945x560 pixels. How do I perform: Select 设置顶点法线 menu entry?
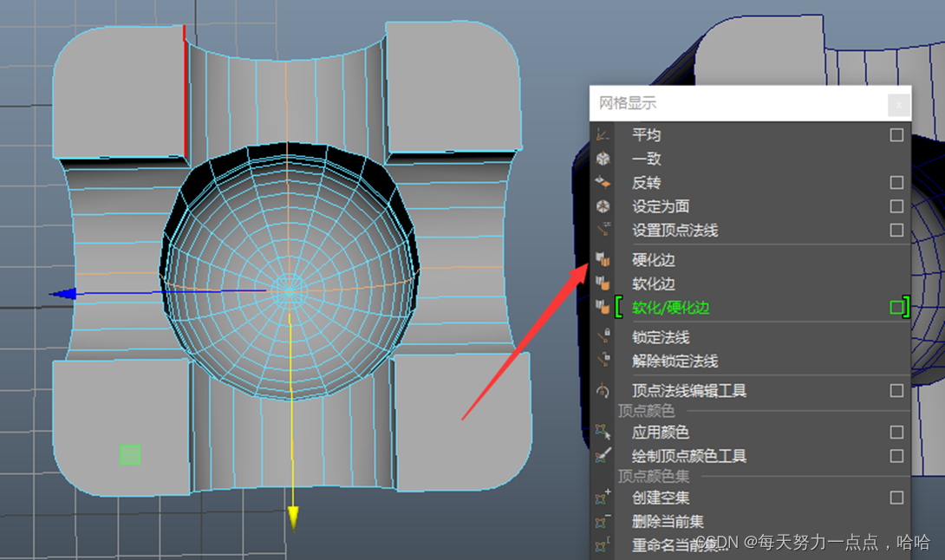[x=675, y=231]
